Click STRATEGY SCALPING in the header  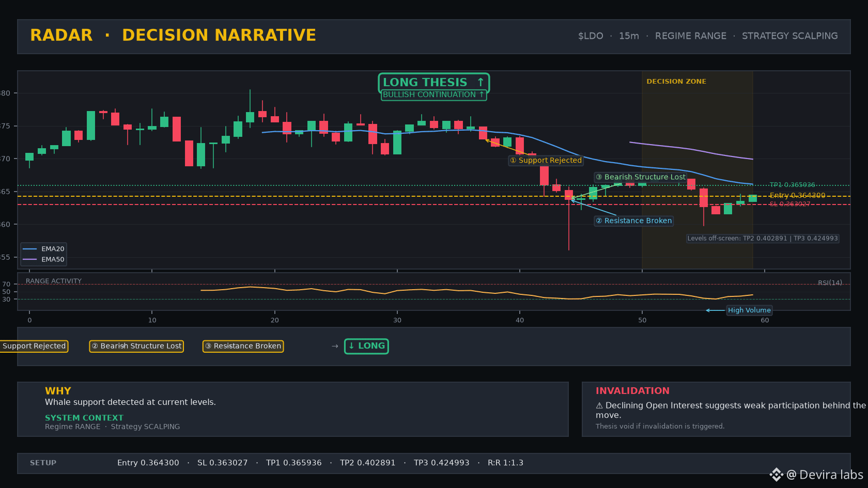tap(790, 36)
